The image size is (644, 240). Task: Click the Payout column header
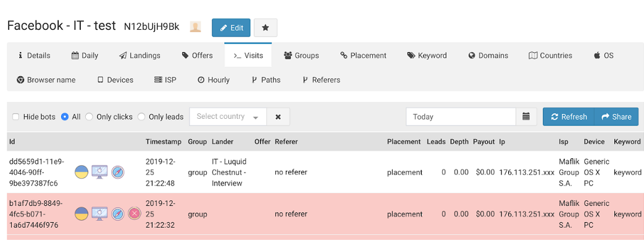[484, 142]
